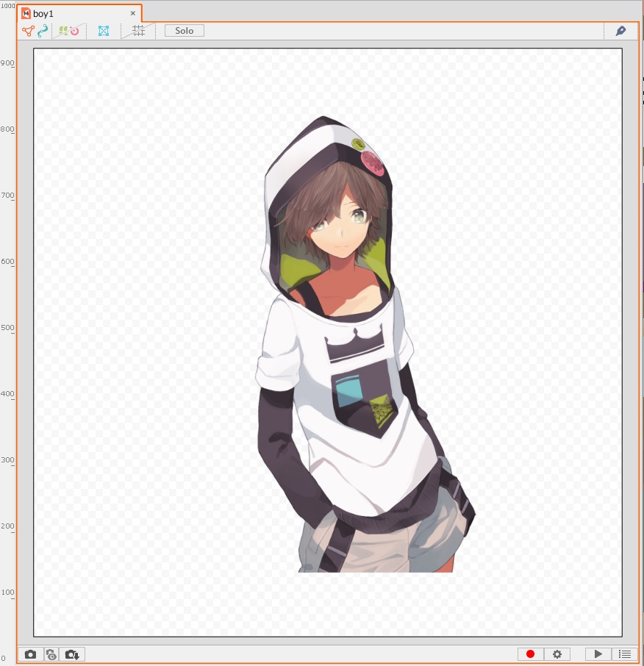Switch to the boy1 tab
This screenshot has width=644, height=666.
(x=79, y=13)
